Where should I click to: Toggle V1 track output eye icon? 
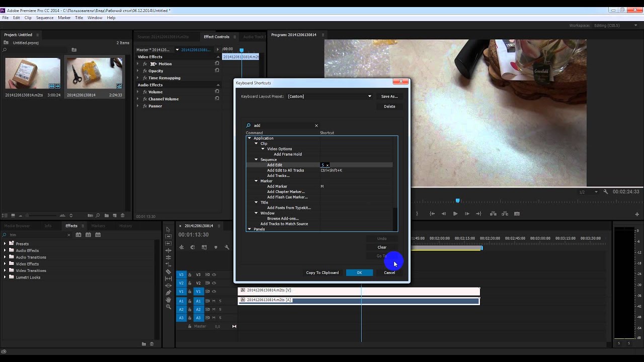[214, 292]
